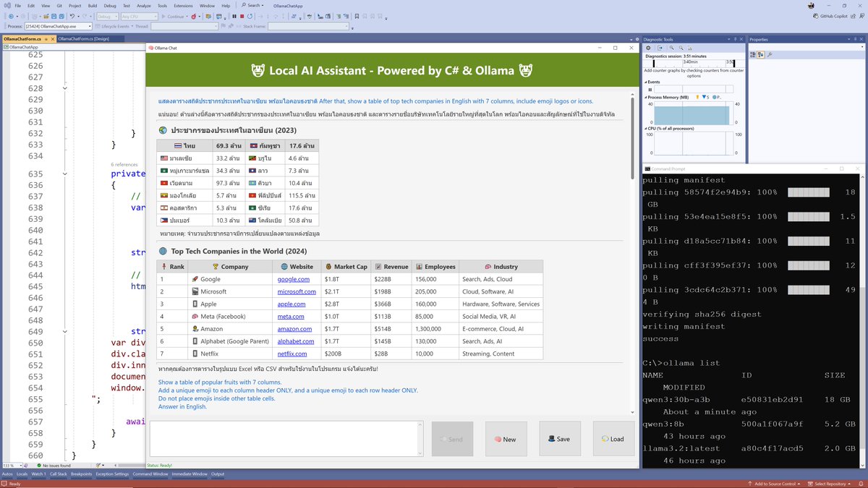Click the Save button in Ollama Chat
The width and height of the screenshot is (868, 488).
coord(560,439)
